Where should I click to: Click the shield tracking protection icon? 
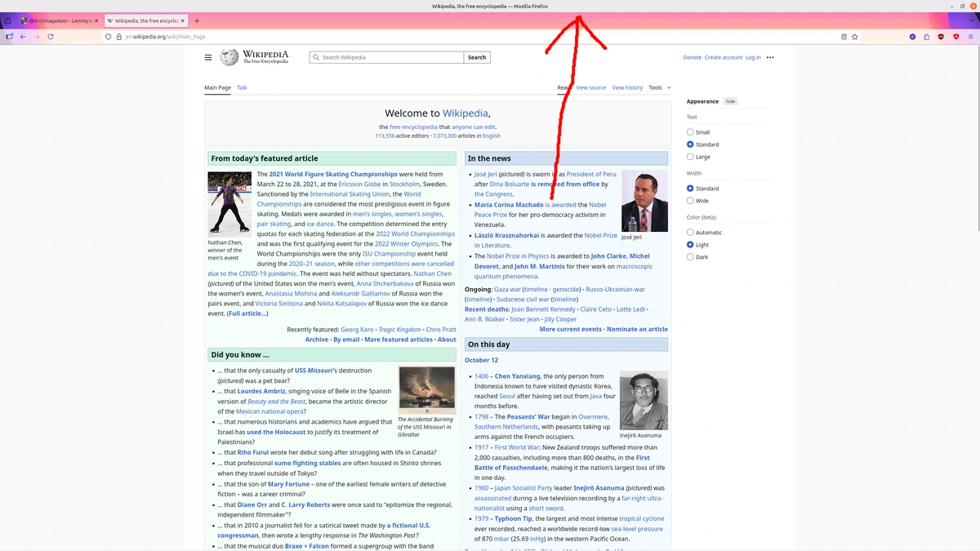(108, 37)
